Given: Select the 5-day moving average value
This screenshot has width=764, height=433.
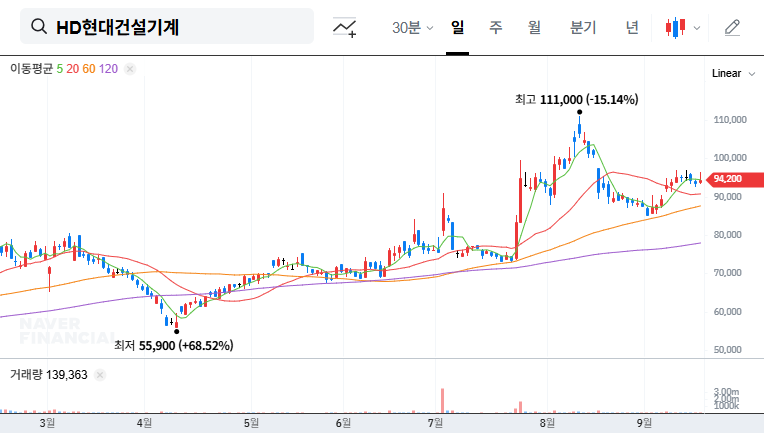Looking at the screenshot, I should [59, 69].
